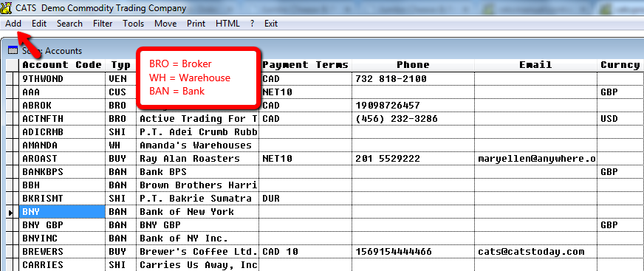Click the Accounts scan window table icon
The image size is (644, 271).
click(x=13, y=50)
